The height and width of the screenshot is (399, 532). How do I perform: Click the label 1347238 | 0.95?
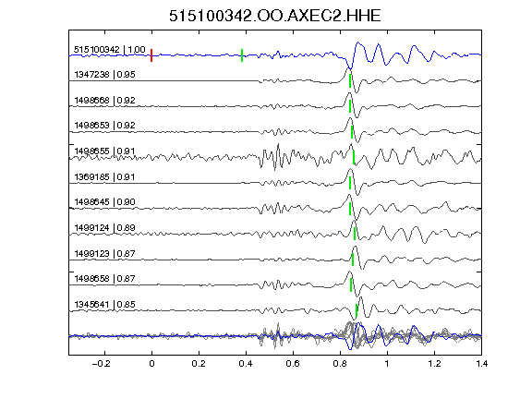(x=104, y=74)
